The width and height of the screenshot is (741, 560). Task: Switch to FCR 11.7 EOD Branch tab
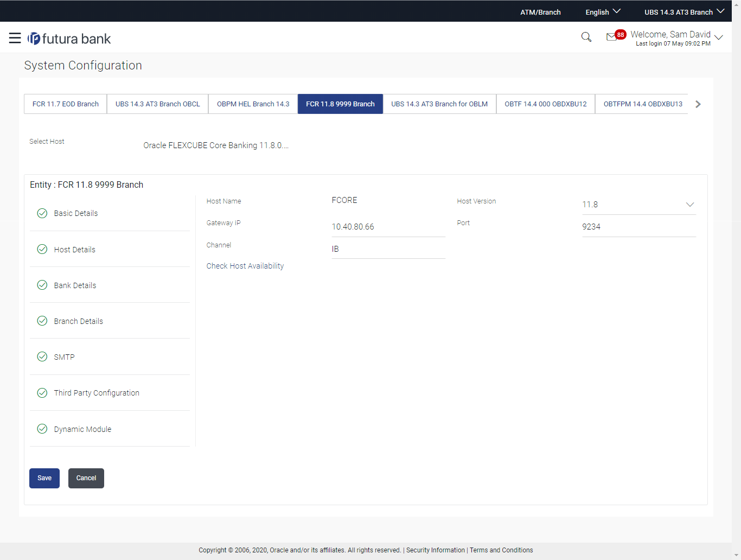[66, 104]
